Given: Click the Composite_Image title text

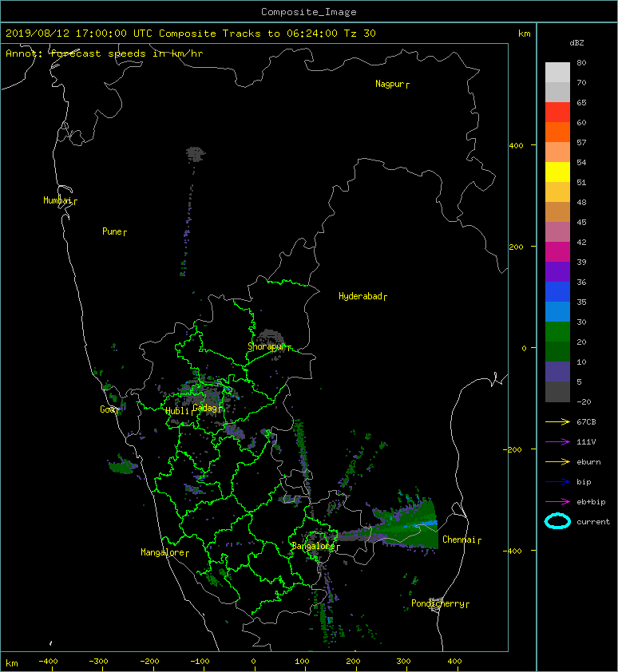Looking at the screenshot, I should click(x=309, y=12).
